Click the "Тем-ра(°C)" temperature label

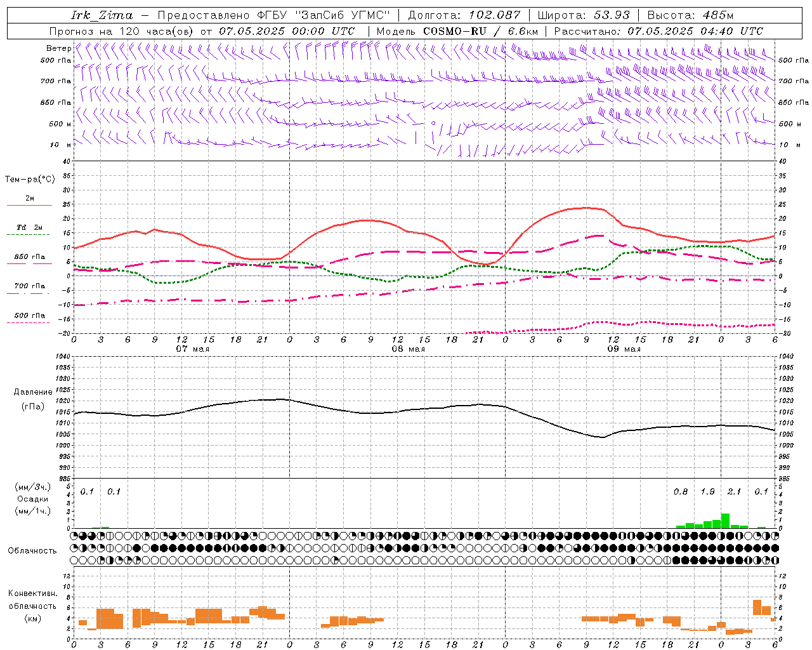30,180
